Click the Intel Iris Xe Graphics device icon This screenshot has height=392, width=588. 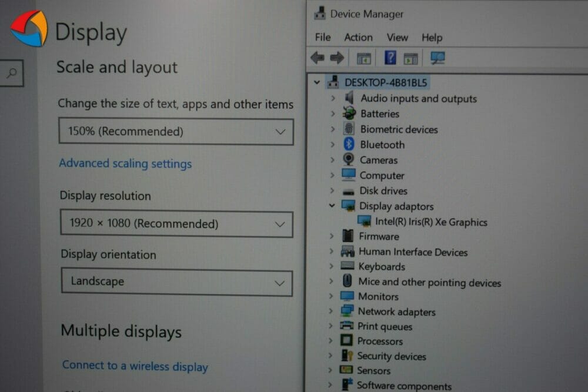point(364,221)
